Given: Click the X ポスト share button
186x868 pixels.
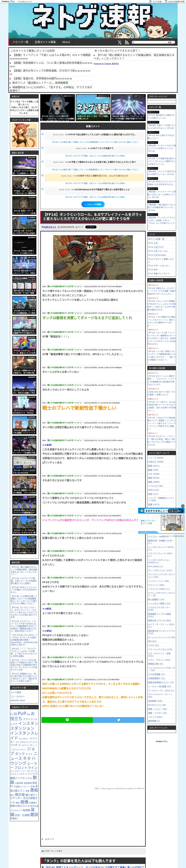Looking at the screenshot, I should tap(91, 227).
